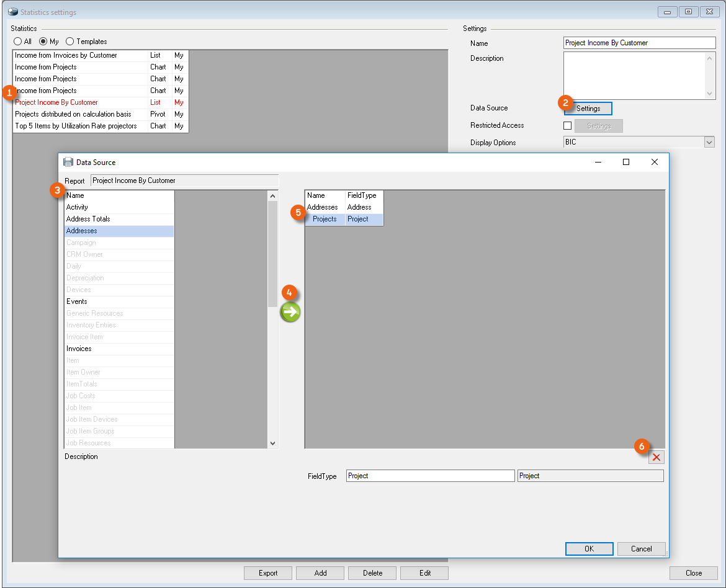Click the red X remove-source icon
Screen dimensions: 726x588
[x=657, y=458]
